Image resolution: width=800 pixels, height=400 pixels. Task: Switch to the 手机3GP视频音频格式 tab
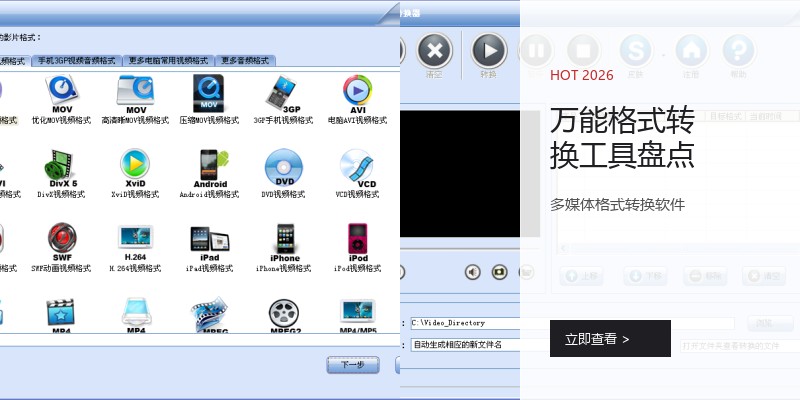click(77, 61)
